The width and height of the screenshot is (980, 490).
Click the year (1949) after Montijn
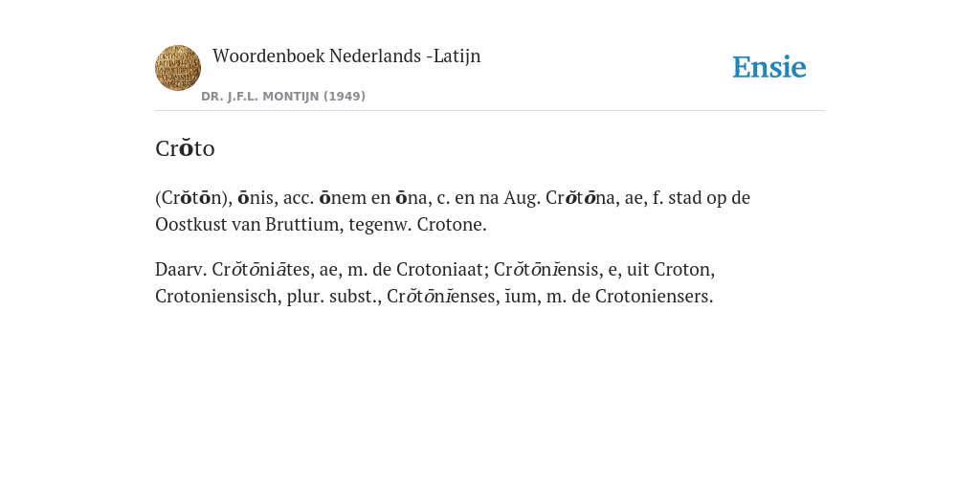pyautogui.click(x=345, y=97)
